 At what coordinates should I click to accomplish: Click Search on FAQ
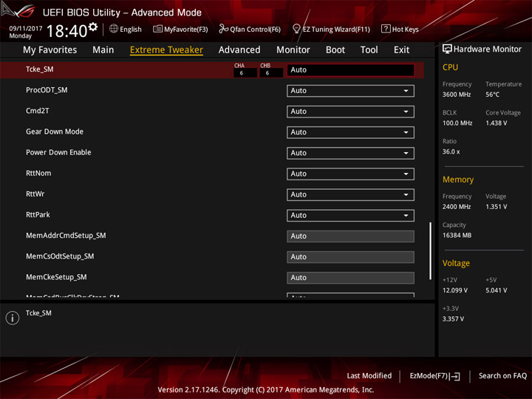[502, 375]
